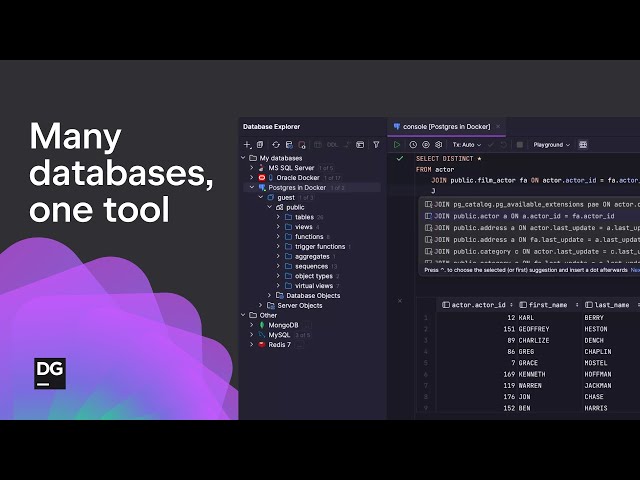
Task: Click the SELECT DISTINCT line in editor
Action: (449, 158)
